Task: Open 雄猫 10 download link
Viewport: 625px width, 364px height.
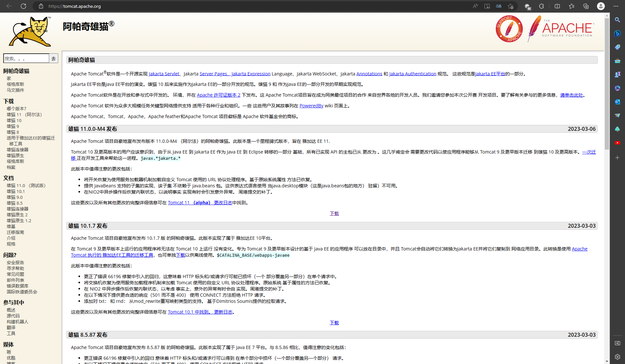Action: (14, 120)
